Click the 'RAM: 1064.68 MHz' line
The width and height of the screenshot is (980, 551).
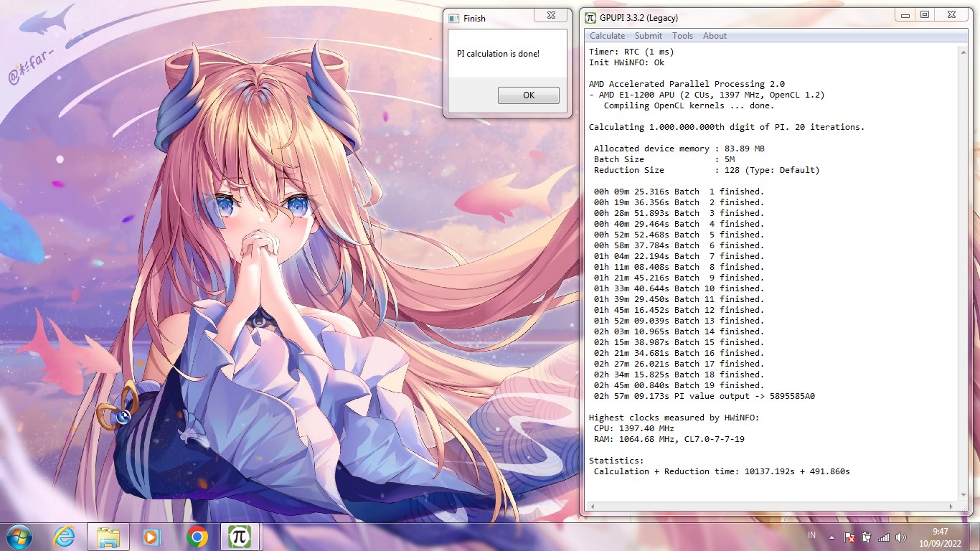(669, 439)
